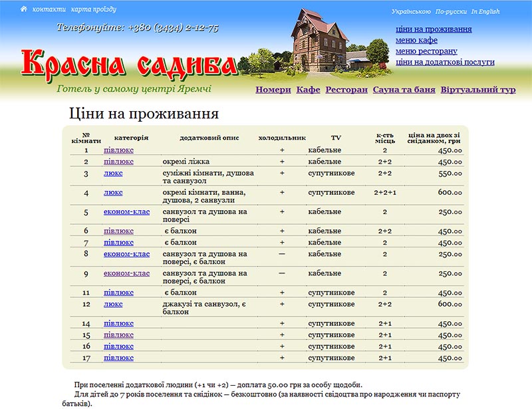Image resolution: width=532 pixels, height=409 pixels.
Task: Click column header к-сть місць
Action: [x=385, y=138]
